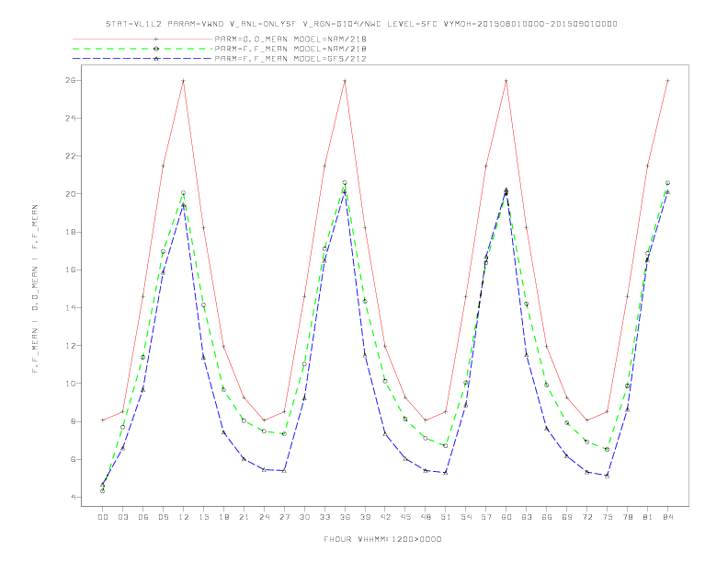Click the x-axis tick label 30
The height and width of the screenshot is (563, 728).
coord(304,517)
